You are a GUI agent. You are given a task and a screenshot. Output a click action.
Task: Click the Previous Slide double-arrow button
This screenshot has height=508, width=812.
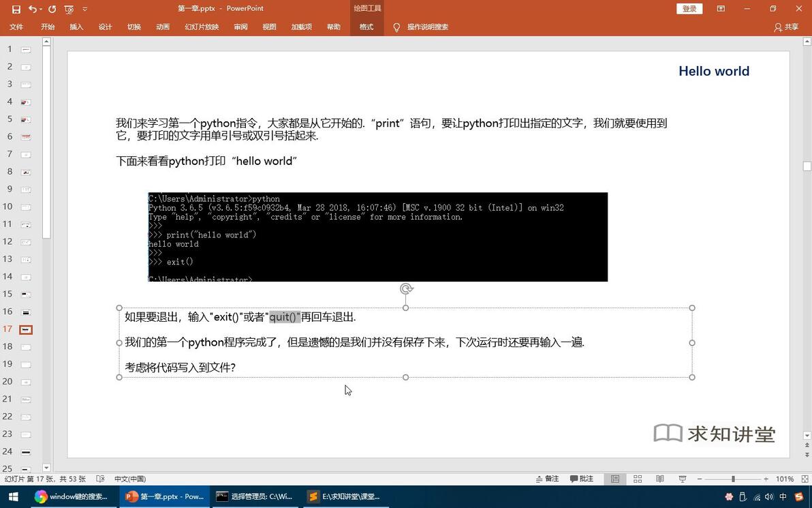point(807,445)
